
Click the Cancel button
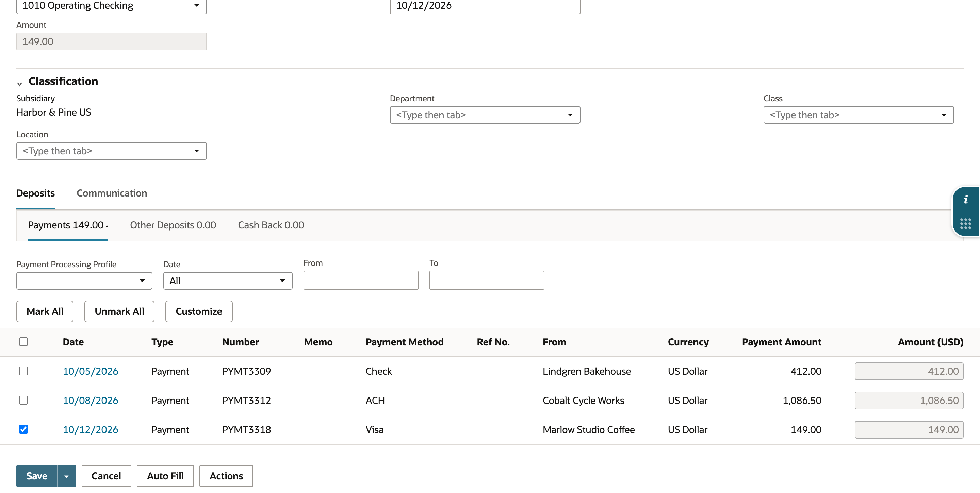click(x=106, y=476)
